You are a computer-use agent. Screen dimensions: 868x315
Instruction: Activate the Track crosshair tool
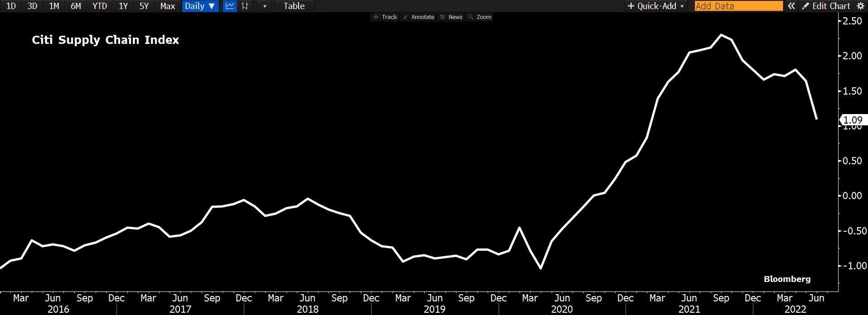[x=385, y=17]
